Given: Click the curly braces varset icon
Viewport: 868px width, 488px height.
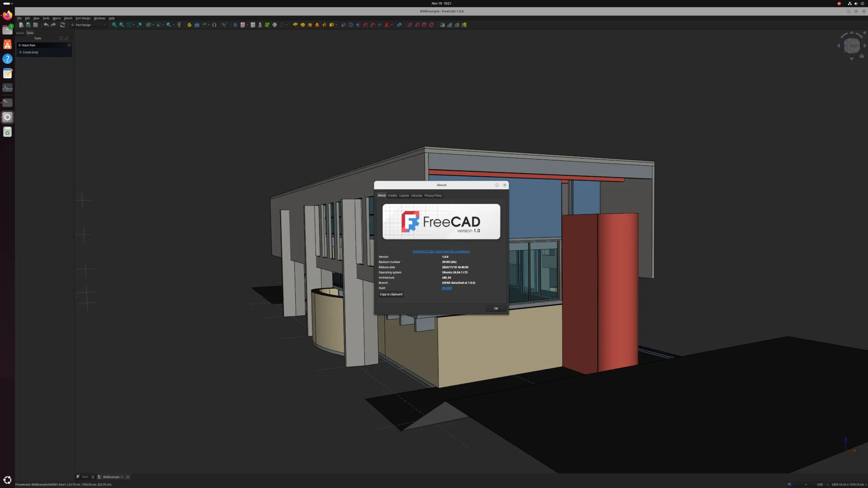Looking at the screenshot, I should click(214, 25).
